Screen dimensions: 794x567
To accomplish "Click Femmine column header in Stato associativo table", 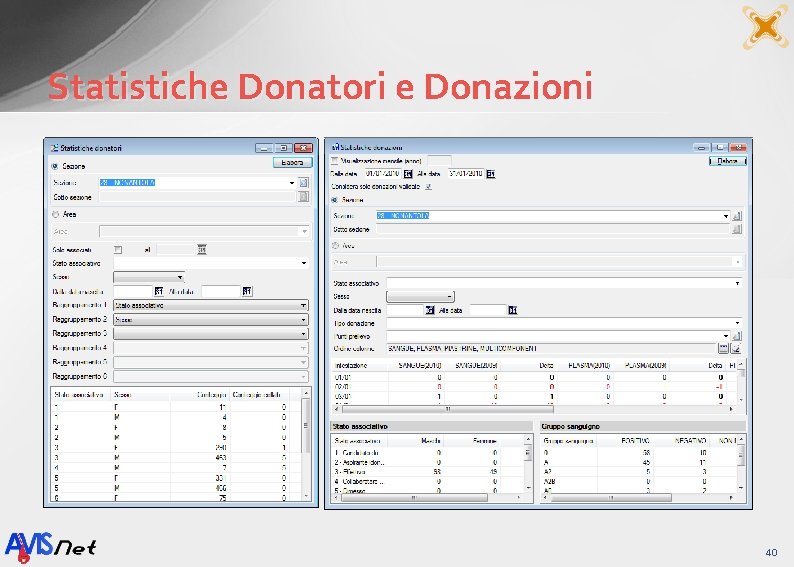I will 471,441.
